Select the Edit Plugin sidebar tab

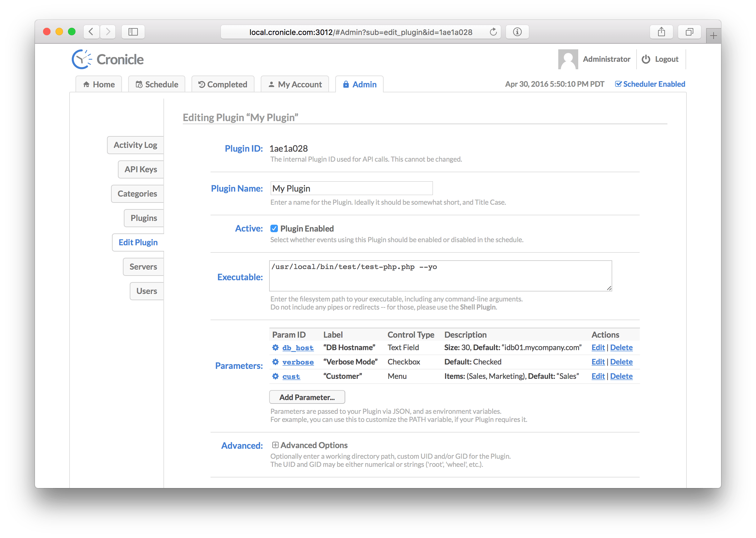(138, 242)
